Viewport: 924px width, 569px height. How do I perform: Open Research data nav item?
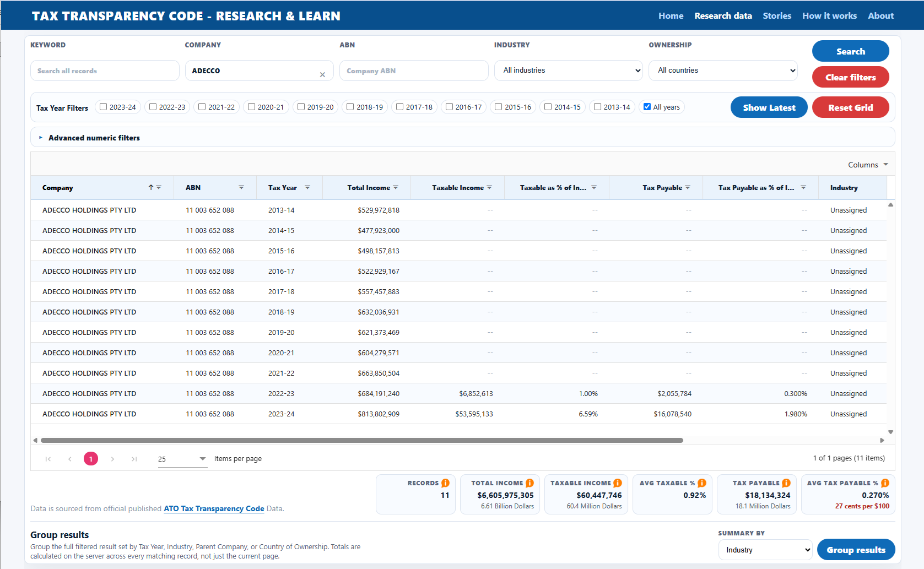click(723, 16)
